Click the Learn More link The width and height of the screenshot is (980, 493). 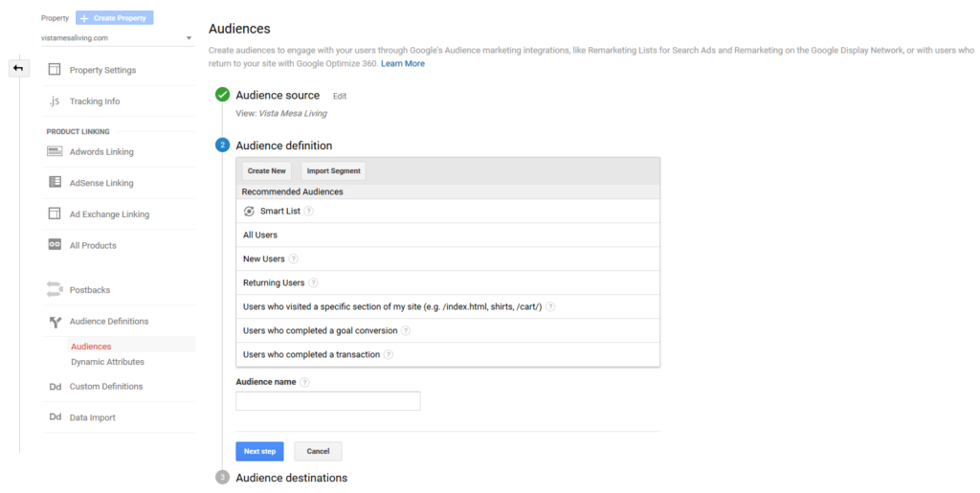[403, 64]
